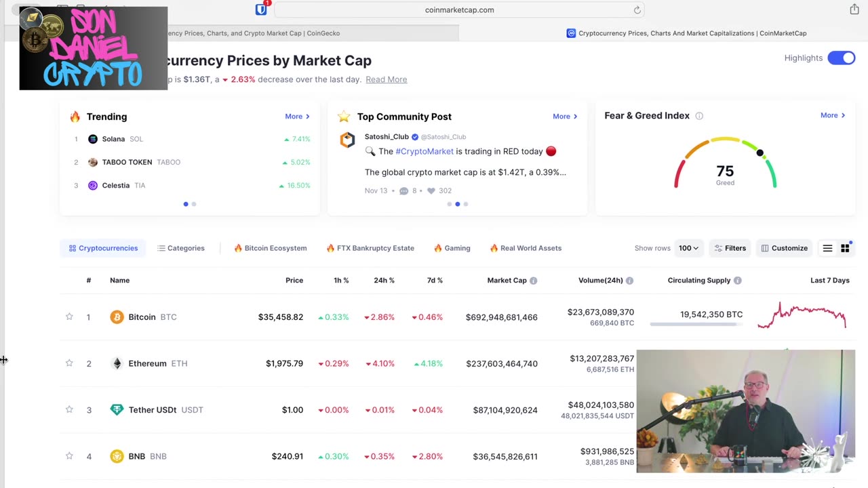Select third Community Post carousel dot
The width and height of the screenshot is (868, 488).
465,204
